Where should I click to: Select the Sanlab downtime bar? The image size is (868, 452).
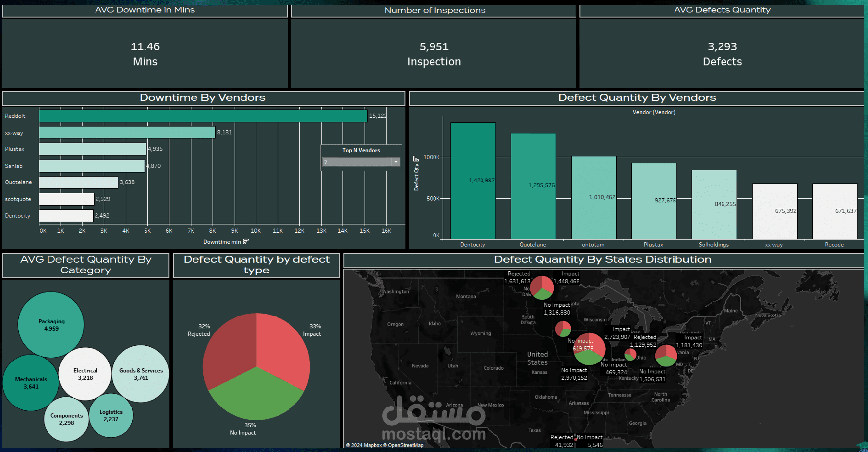[92, 166]
